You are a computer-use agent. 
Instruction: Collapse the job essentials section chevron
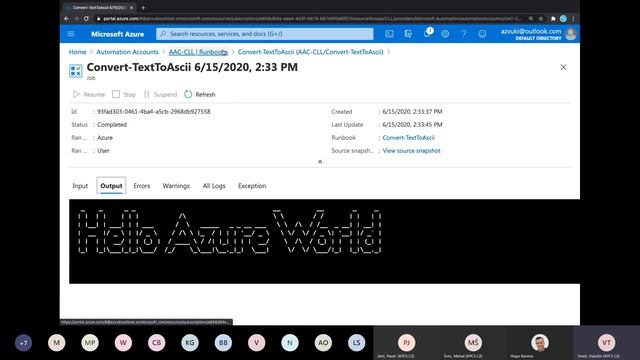[320, 162]
